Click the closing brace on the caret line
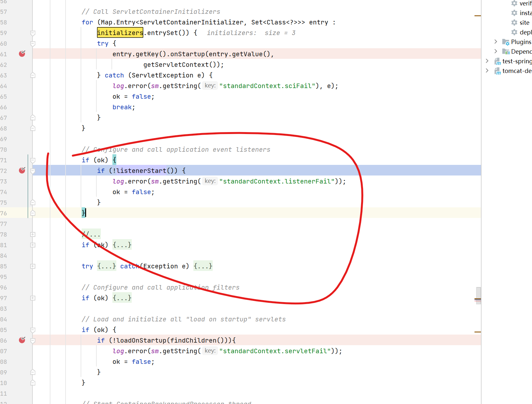 84,213
